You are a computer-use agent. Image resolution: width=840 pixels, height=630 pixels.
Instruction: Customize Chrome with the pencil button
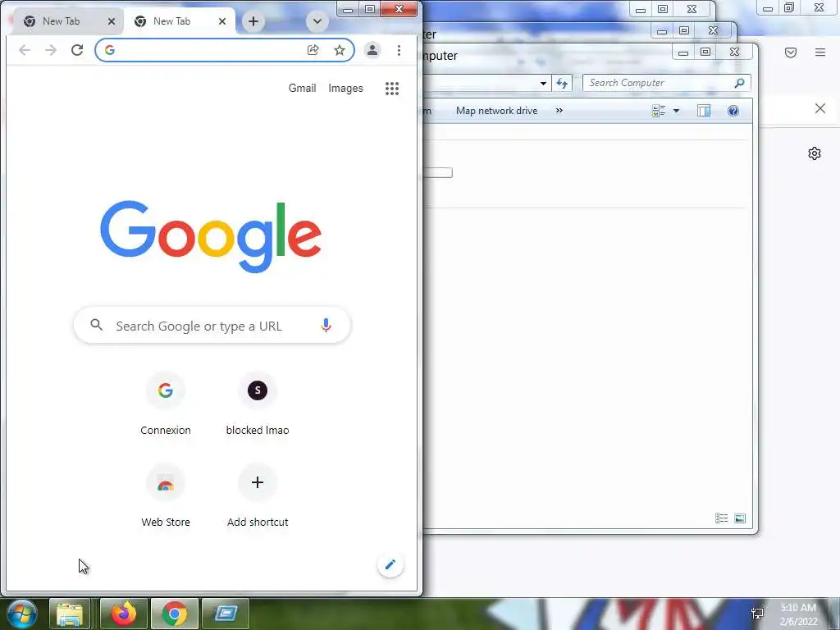coord(390,564)
